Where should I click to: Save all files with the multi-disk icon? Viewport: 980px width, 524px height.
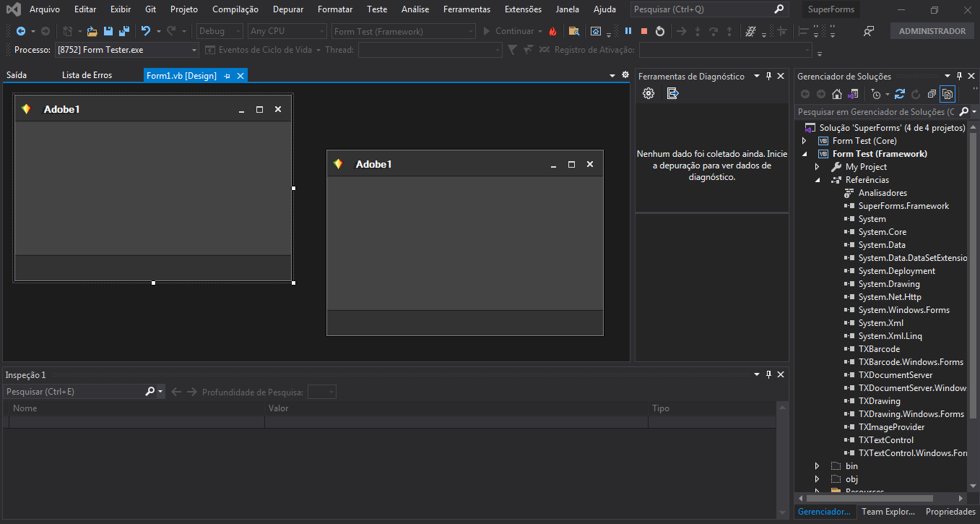(123, 31)
